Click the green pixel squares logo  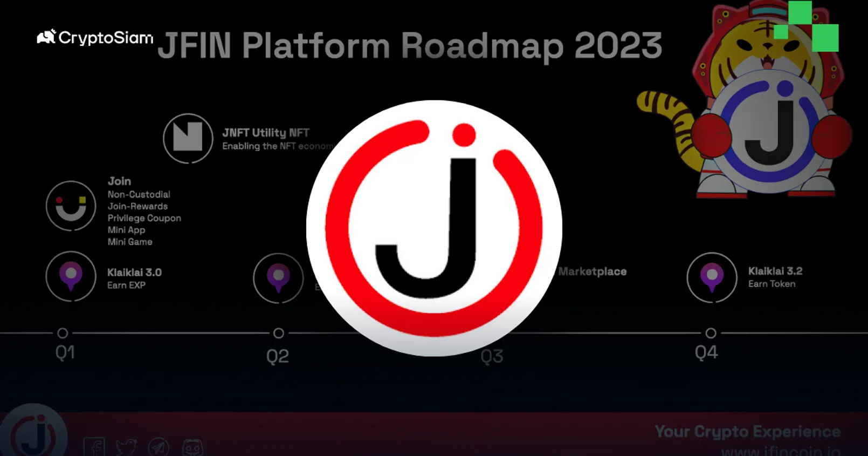(806, 26)
